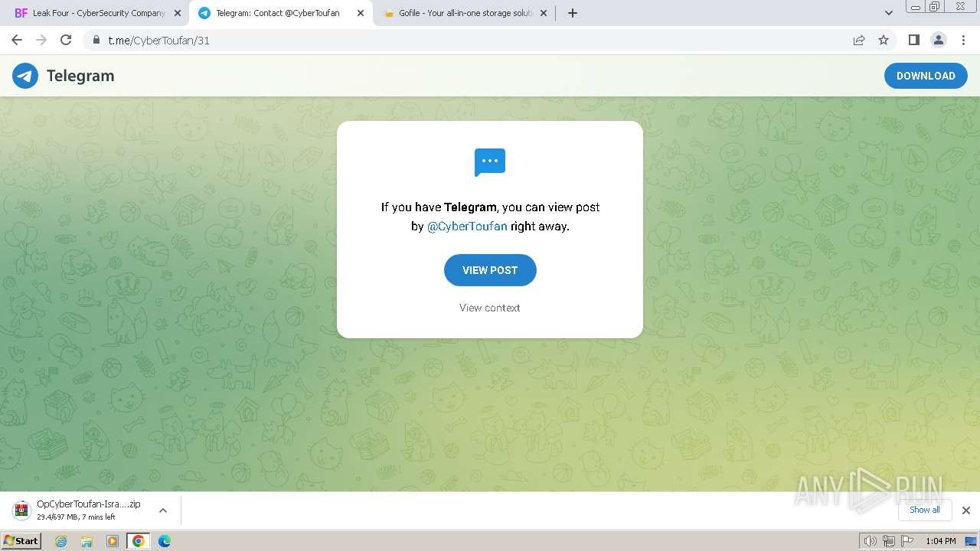Open File Explorer from taskbar

[87, 541]
